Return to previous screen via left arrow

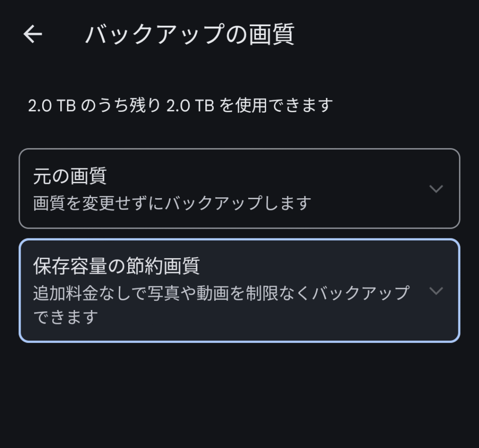tap(33, 34)
